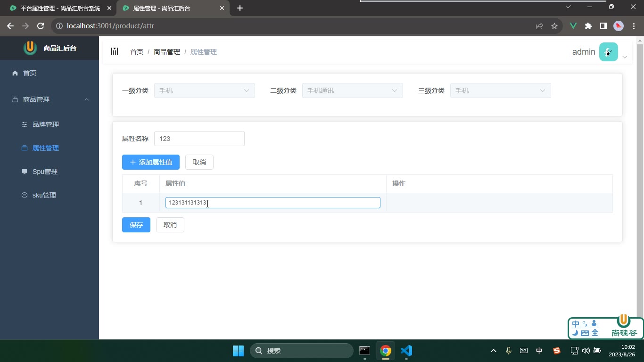
Task: Open the 一级分类 dropdown
Action: (x=205, y=90)
